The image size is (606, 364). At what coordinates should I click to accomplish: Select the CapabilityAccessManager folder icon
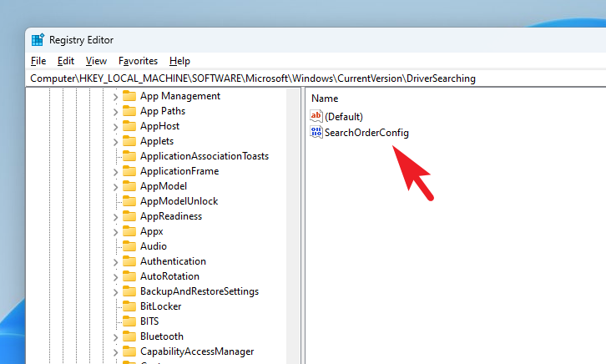coord(129,351)
